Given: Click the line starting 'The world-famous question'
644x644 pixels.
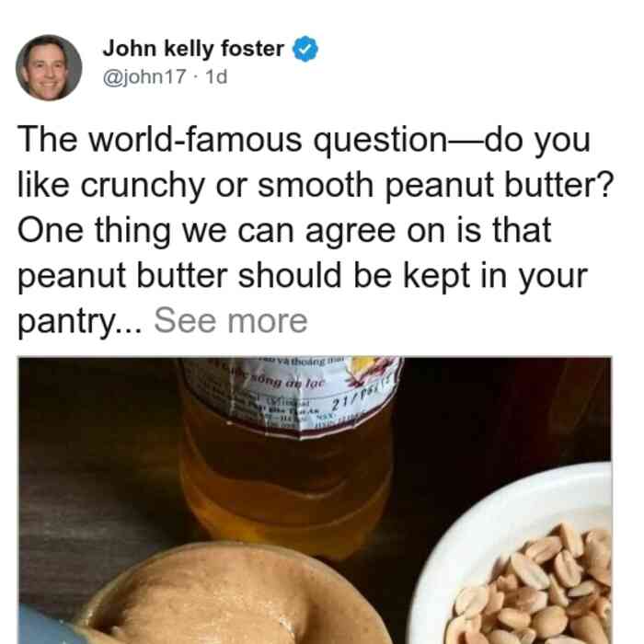Looking at the screenshot, I should [x=304, y=140].
